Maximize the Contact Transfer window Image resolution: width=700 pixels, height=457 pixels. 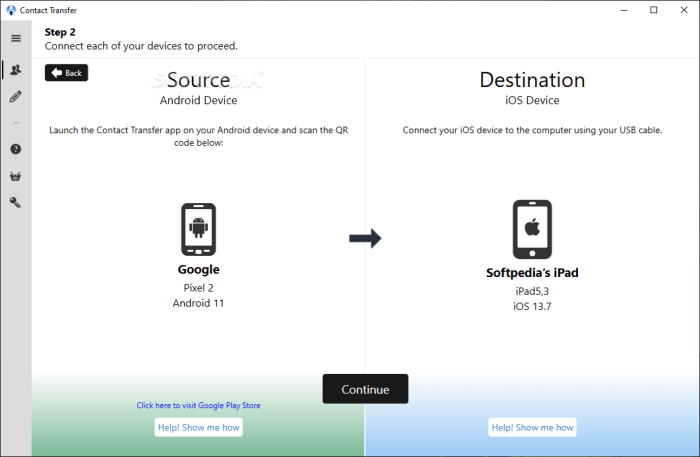654,10
